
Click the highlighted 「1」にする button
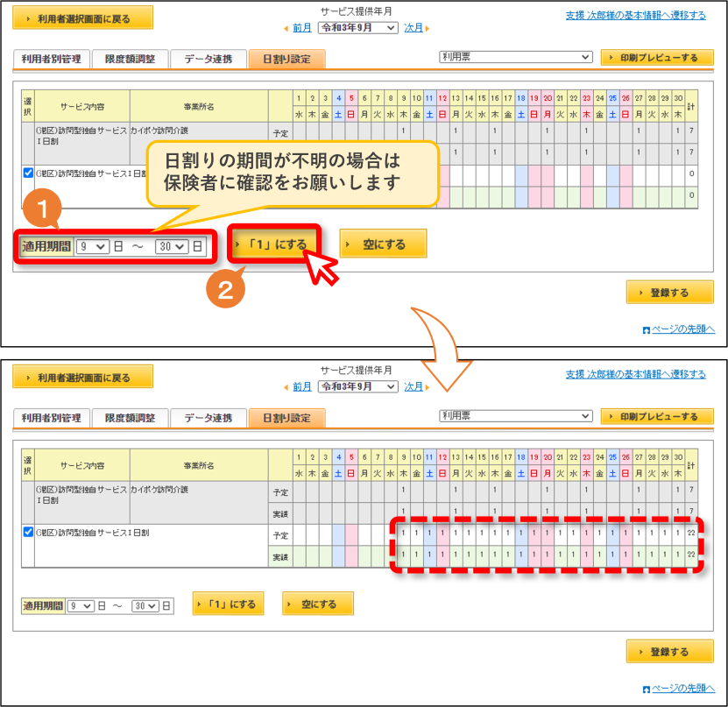[274, 244]
